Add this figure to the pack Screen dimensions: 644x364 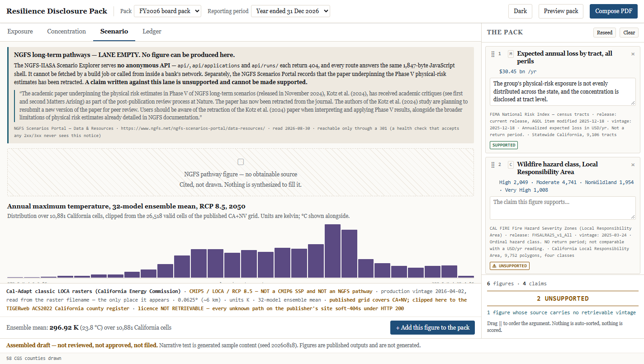(x=432, y=327)
